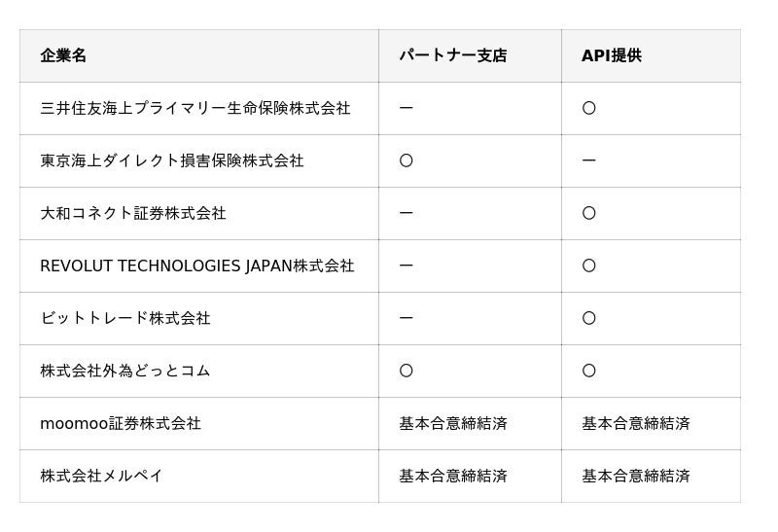Click the 企業名 column header
Viewport: 778px width, 532px height.
pyautogui.click(x=63, y=55)
